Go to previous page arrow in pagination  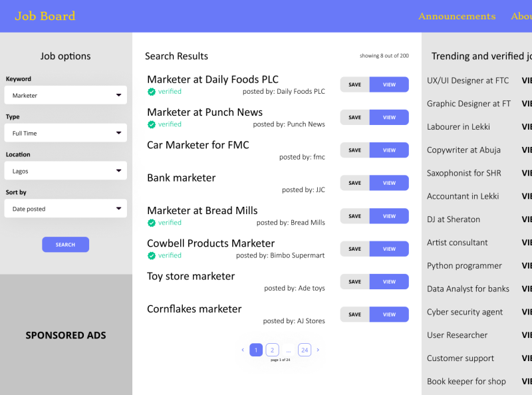243,350
